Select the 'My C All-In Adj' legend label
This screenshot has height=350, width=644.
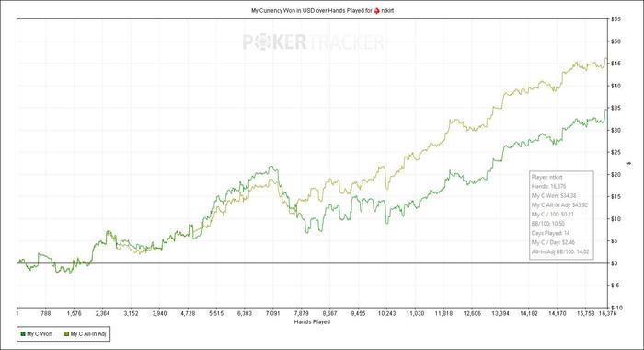(x=88, y=334)
